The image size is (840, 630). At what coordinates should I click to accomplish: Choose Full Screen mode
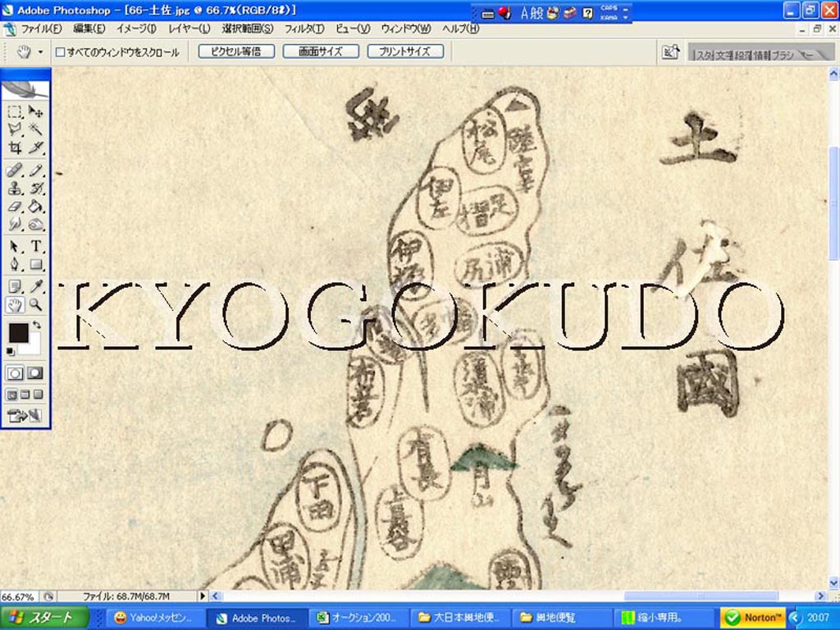coord(38,395)
